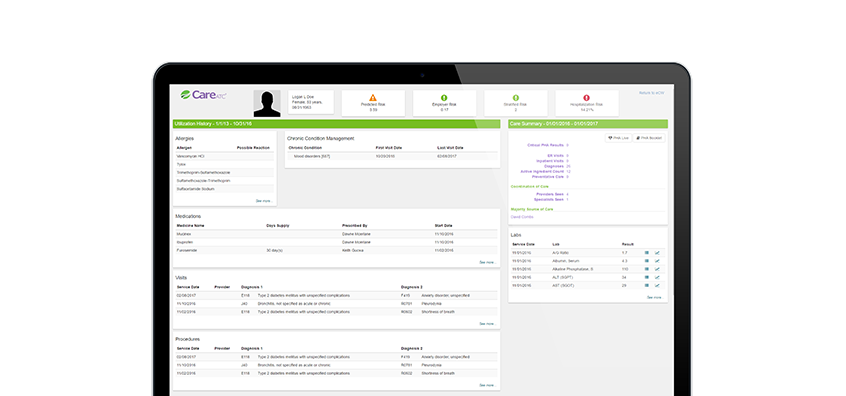
Task: Click the red Hospitalization Risk icon
Action: pyautogui.click(x=586, y=98)
